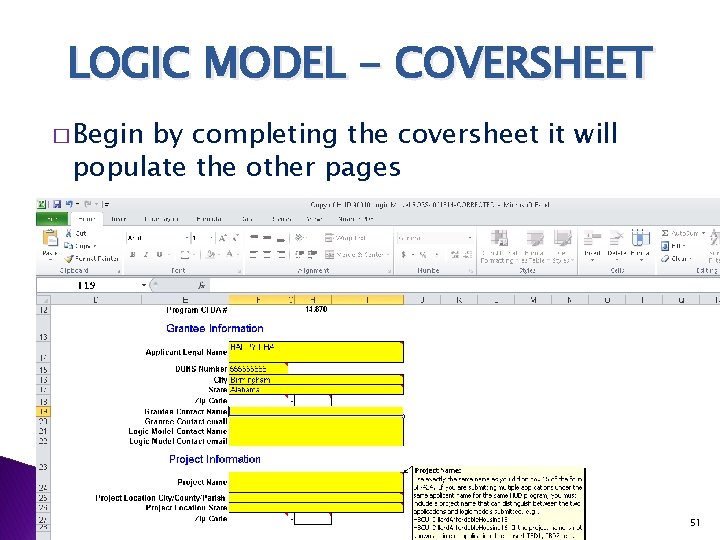Click the Increase Decimal icon

[455, 254]
